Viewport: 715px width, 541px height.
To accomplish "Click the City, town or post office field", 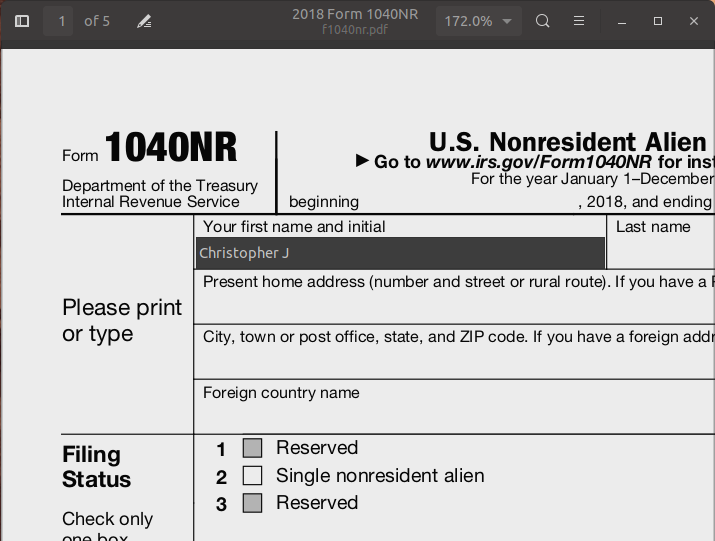I will pos(454,362).
